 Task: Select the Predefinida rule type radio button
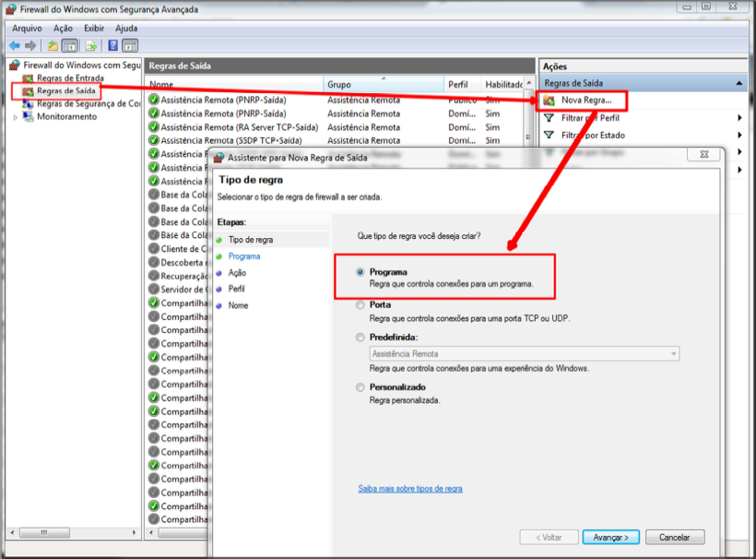point(360,337)
